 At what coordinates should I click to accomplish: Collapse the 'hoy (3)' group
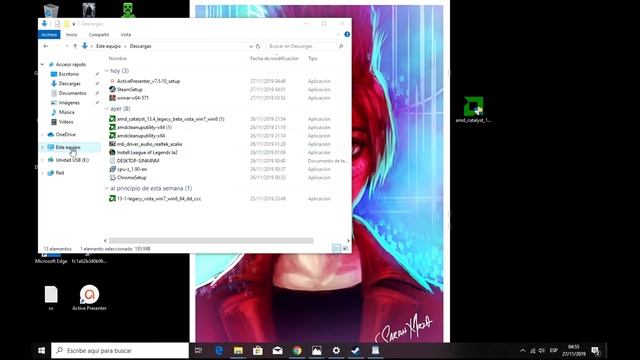107,71
